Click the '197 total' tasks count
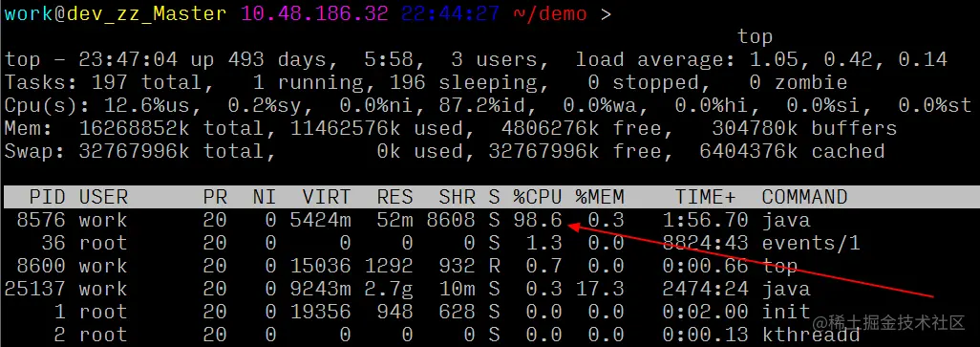 point(147,83)
